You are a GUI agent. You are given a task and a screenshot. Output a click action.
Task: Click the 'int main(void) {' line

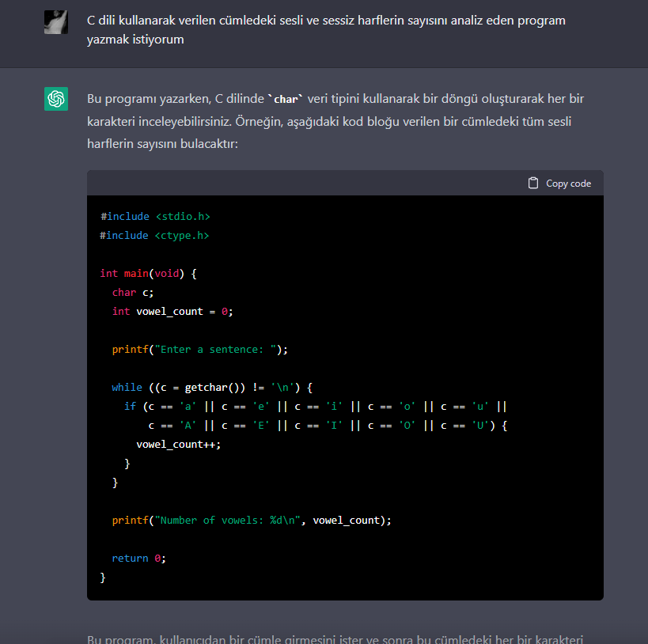coord(149,273)
